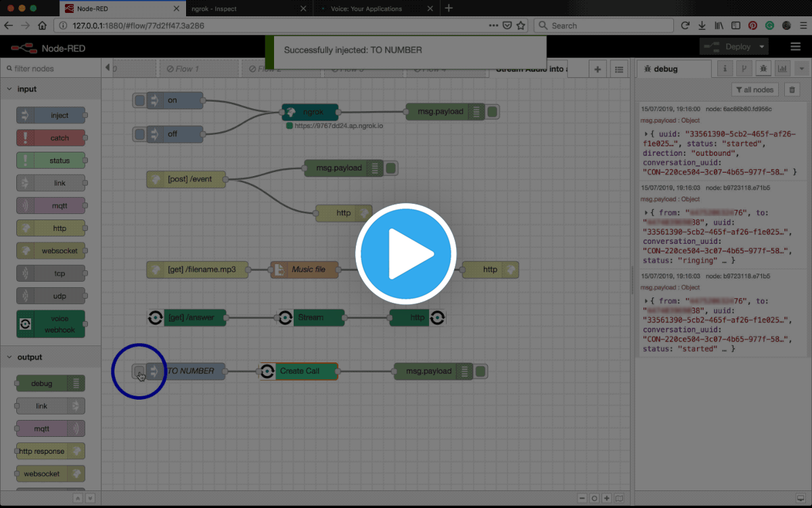
Task: Expand the top debug message with status started
Action: (646, 134)
